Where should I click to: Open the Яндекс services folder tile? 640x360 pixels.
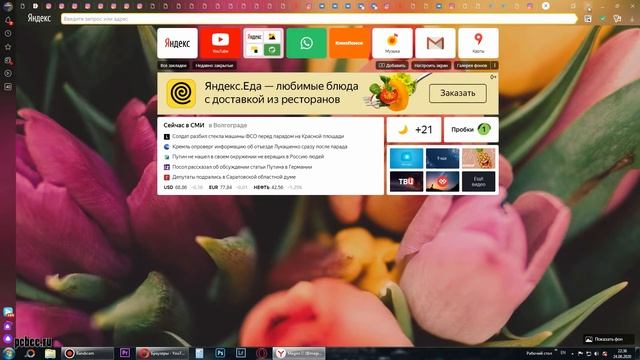coord(263,43)
